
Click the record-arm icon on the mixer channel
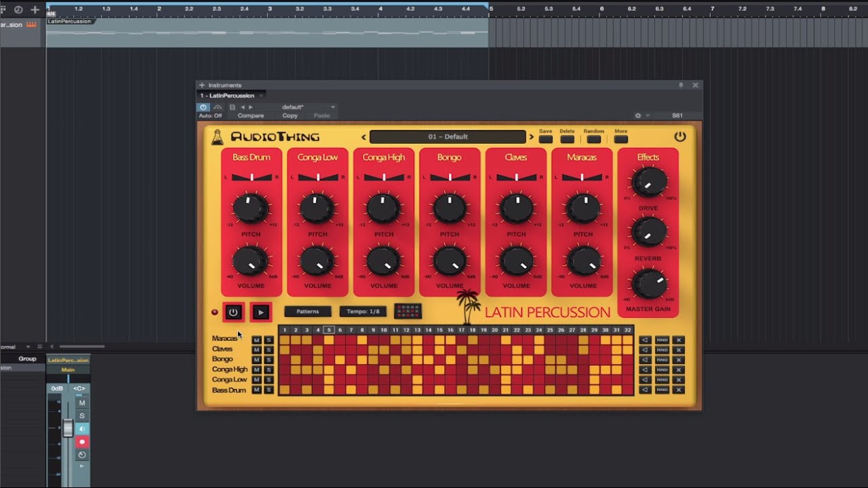pyautogui.click(x=81, y=441)
